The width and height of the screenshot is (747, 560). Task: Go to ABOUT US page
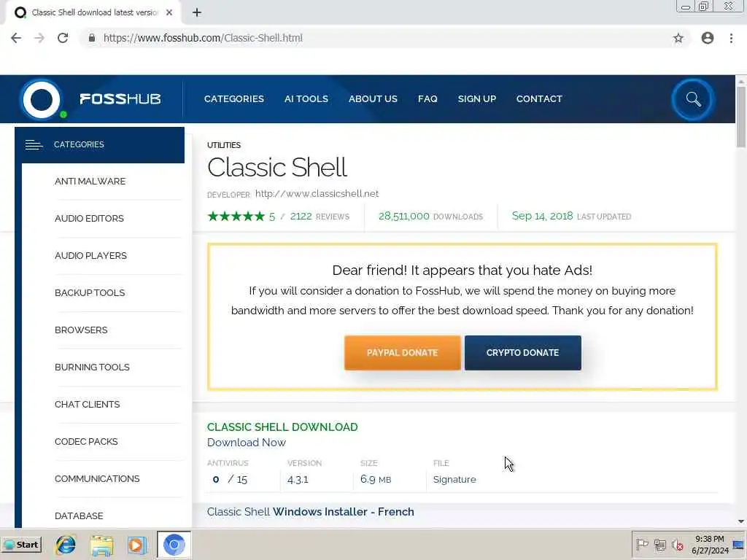pyautogui.click(x=373, y=99)
